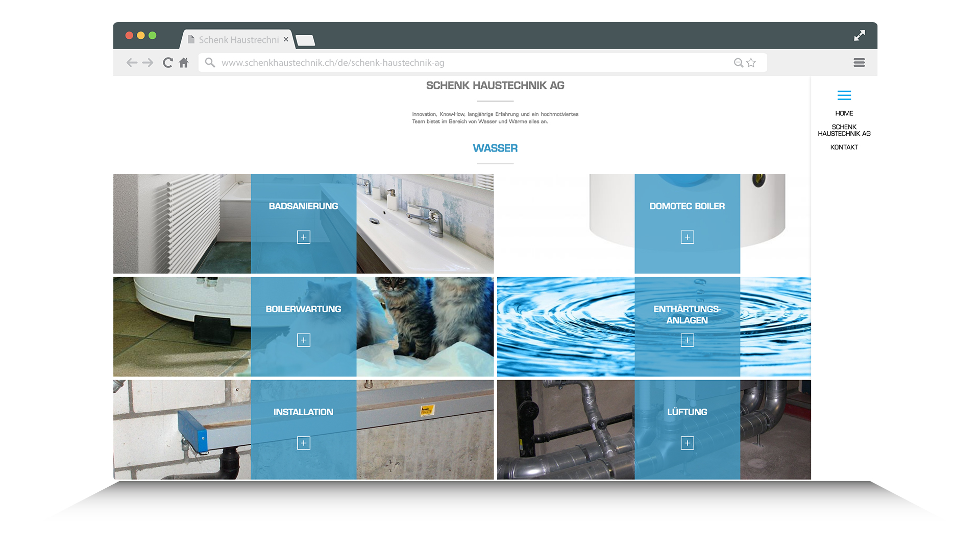The width and height of the screenshot is (980, 551).
Task: Click the browser forward arrow
Action: (148, 63)
